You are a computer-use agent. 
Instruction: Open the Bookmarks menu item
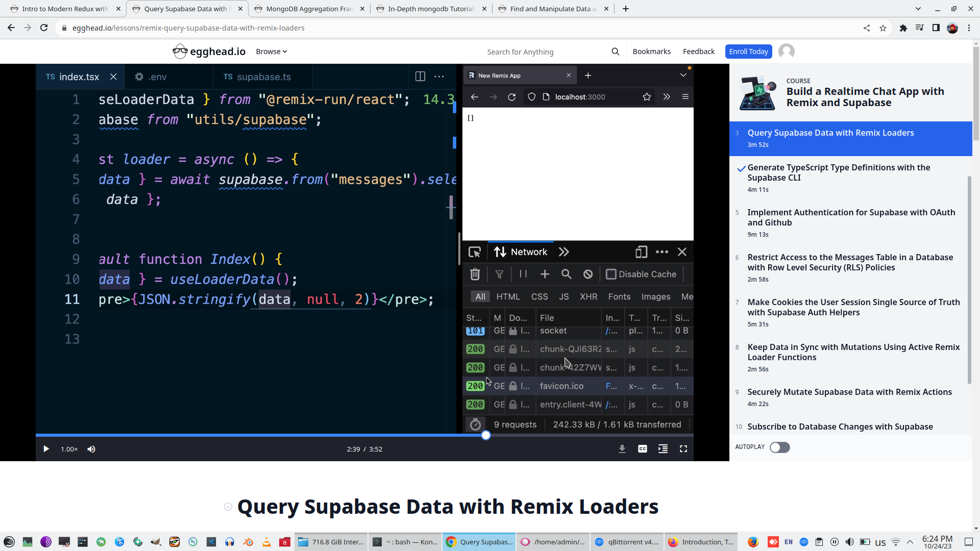tap(651, 52)
